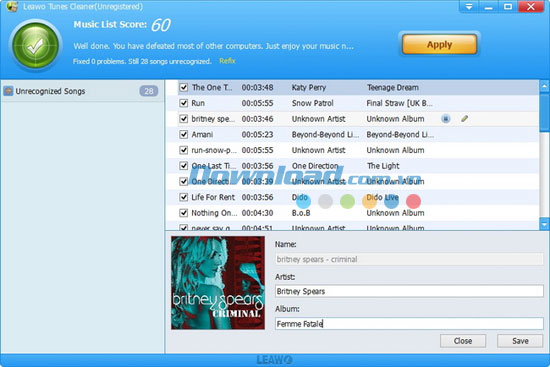The width and height of the screenshot is (550, 367).
Task: Select the Snow Patrol artist cell
Action: coord(313,103)
